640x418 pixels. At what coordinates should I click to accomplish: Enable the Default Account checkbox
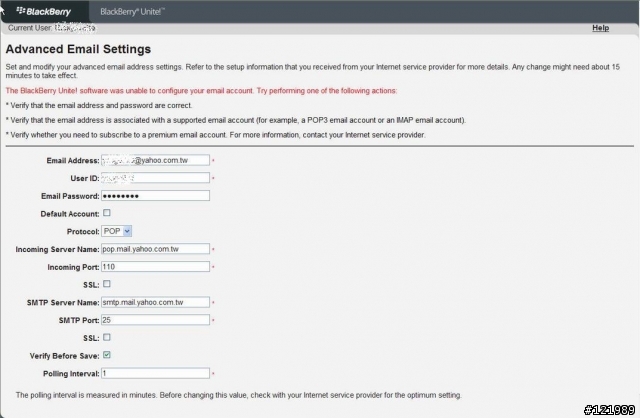point(107,213)
